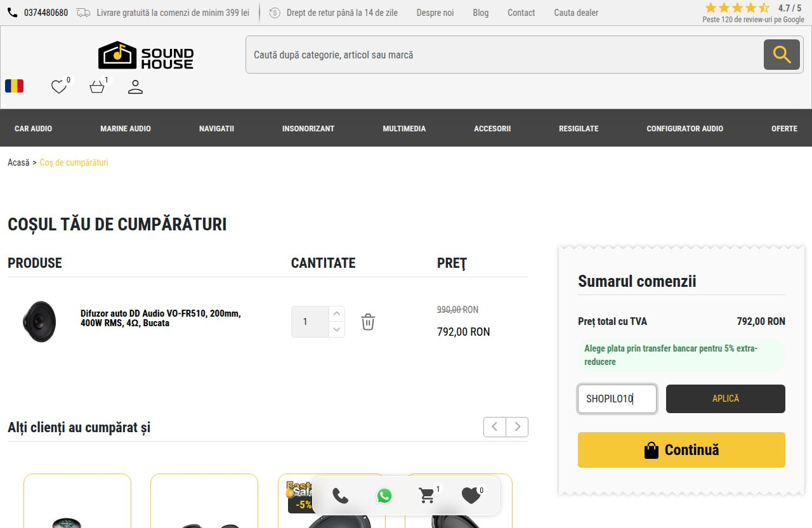Click Peste 120 de review-uri pe Google
Image resolution: width=812 pixels, height=528 pixels.
[x=753, y=20]
